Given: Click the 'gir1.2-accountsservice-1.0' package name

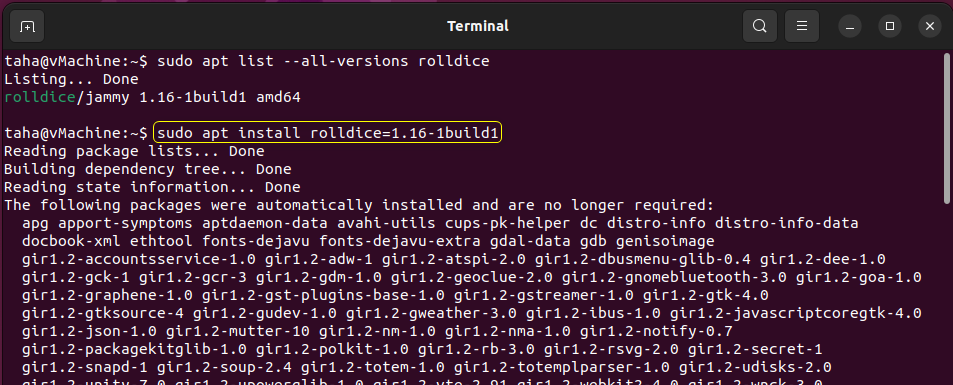Looking at the screenshot, I should click(x=139, y=260).
